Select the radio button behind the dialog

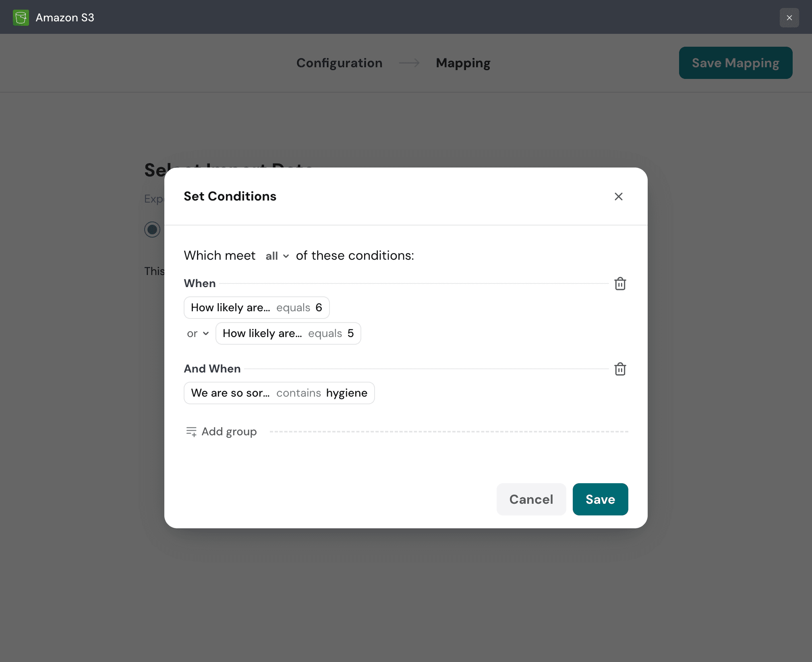click(x=152, y=230)
